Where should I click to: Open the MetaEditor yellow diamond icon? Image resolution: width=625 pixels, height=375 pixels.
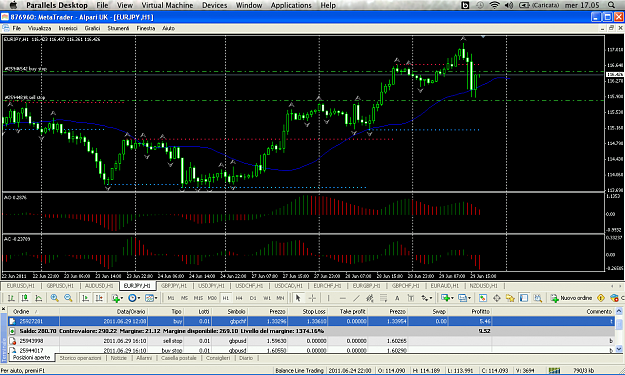[x=601, y=298]
